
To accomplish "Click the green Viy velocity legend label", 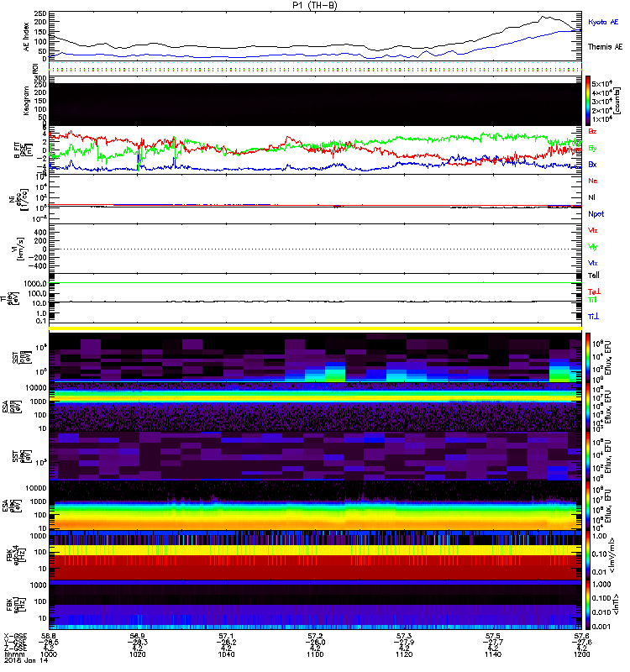I will click(594, 247).
